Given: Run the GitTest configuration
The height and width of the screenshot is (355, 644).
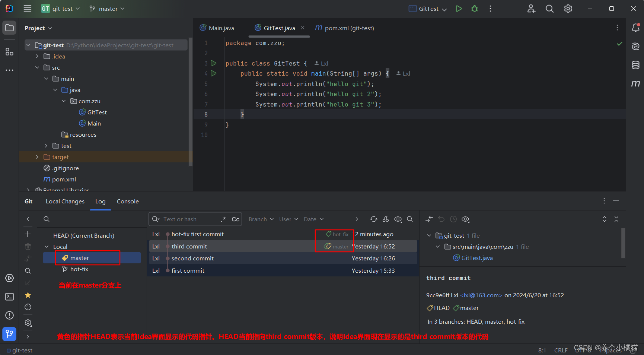Looking at the screenshot, I should tap(459, 9).
